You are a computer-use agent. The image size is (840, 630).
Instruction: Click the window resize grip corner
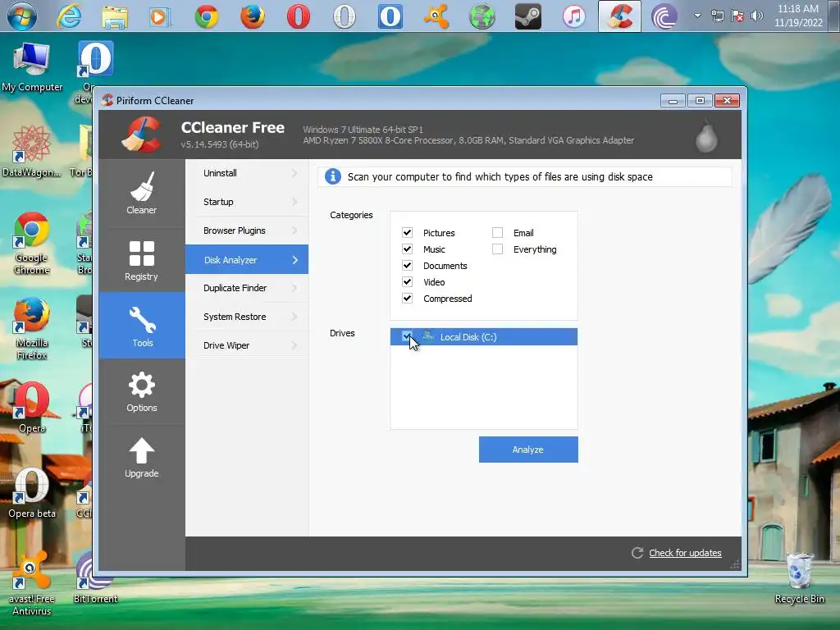(x=735, y=564)
